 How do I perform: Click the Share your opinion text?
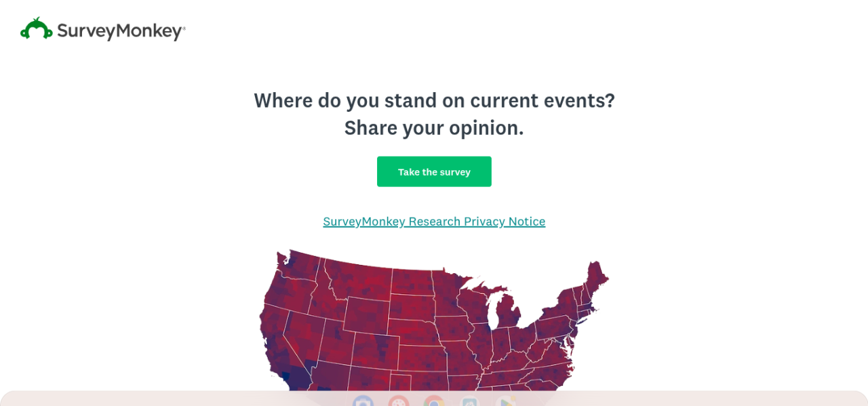click(434, 128)
